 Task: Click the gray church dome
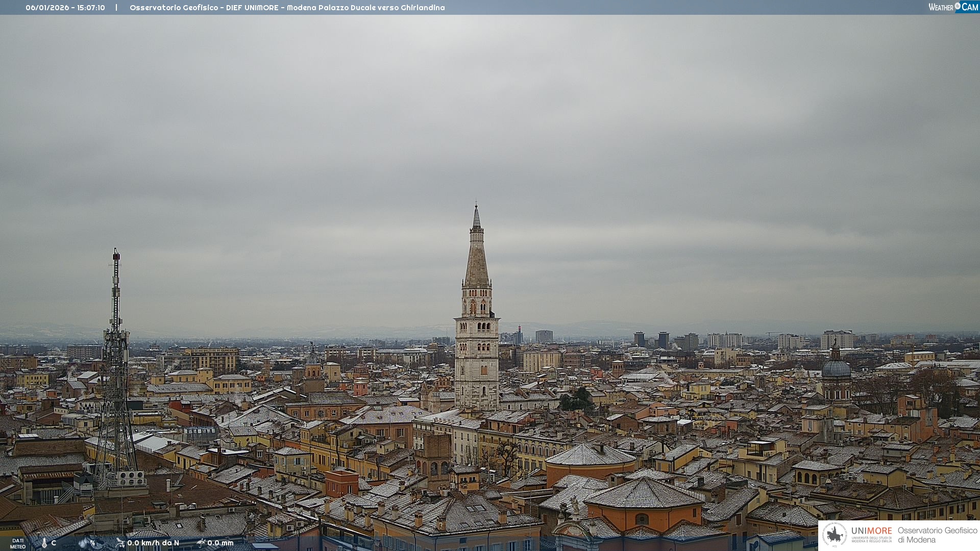(836, 368)
